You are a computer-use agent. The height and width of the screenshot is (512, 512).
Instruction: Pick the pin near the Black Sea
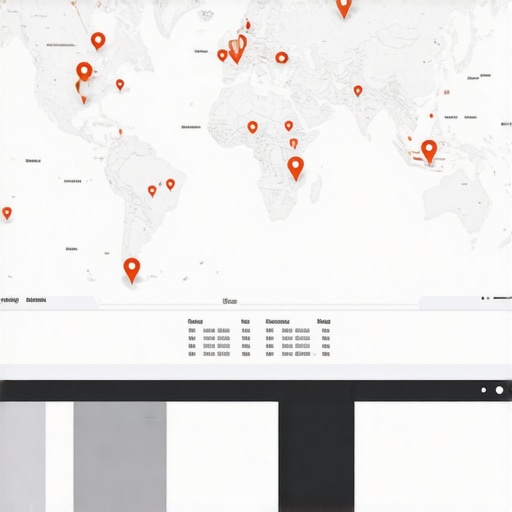tap(282, 58)
